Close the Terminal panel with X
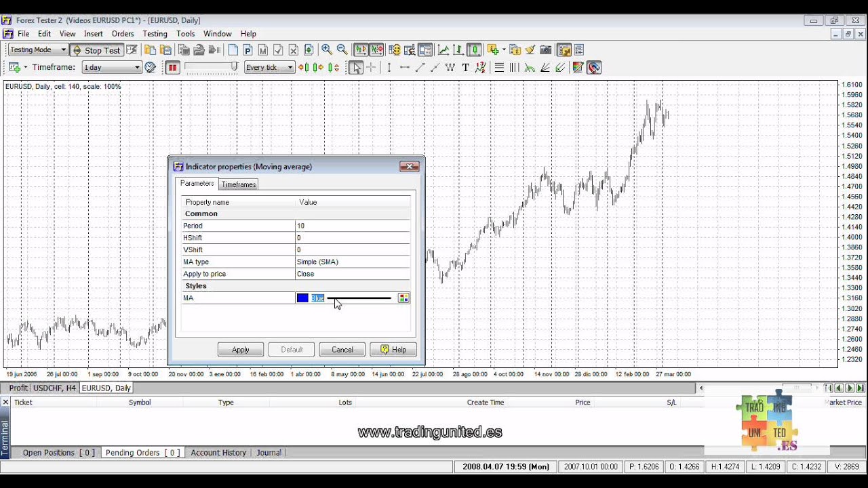Image resolution: width=868 pixels, height=488 pixels. click(x=5, y=402)
